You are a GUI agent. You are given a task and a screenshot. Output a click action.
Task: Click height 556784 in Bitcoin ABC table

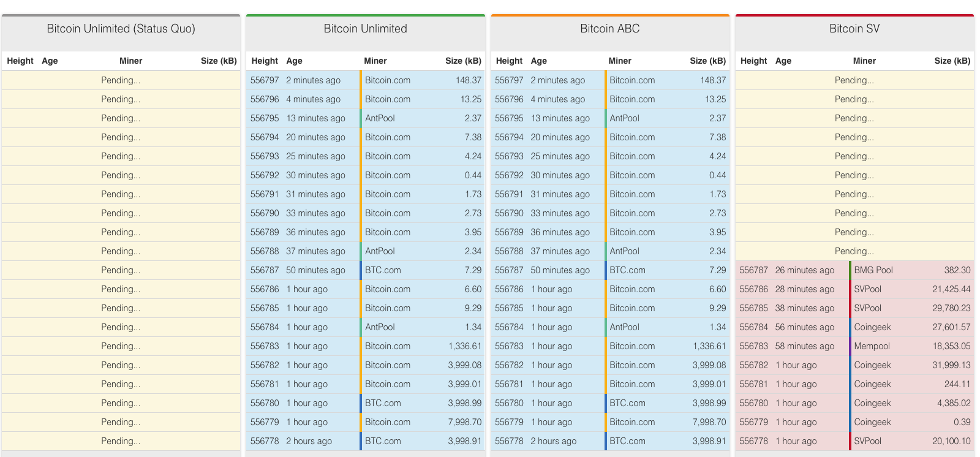(x=509, y=327)
